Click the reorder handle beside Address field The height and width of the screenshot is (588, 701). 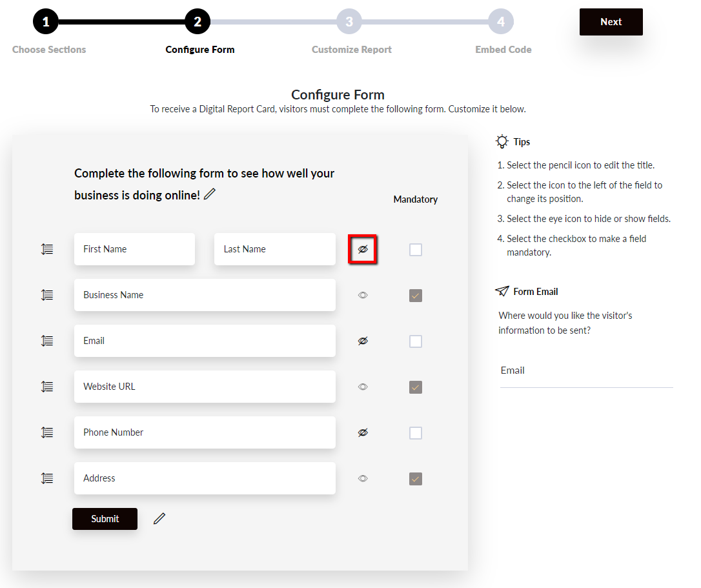pyautogui.click(x=47, y=478)
